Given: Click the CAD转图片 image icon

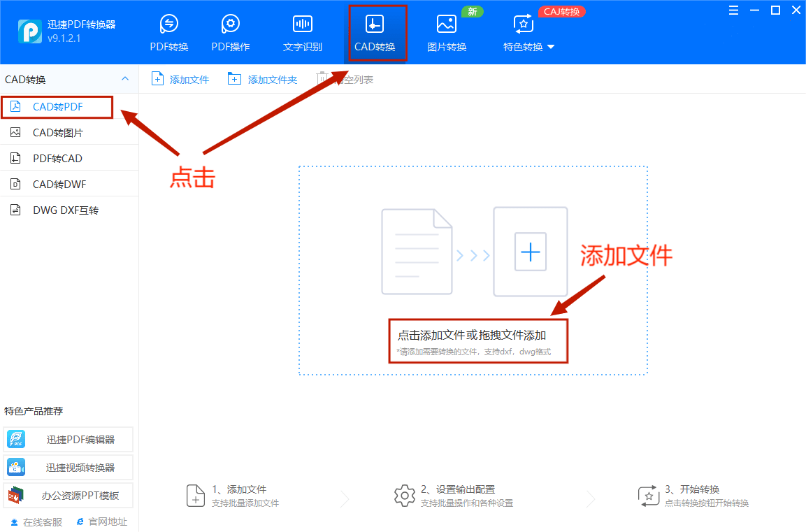Looking at the screenshot, I should 15,133.
